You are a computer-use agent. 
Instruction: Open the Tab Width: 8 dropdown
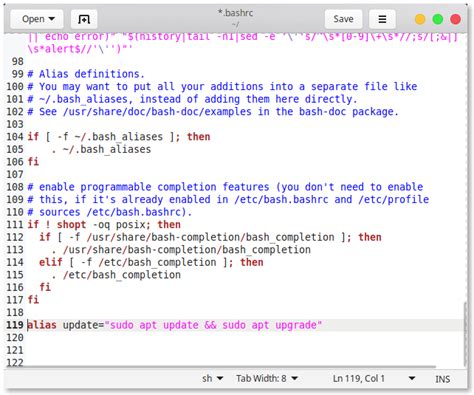tap(267, 379)
